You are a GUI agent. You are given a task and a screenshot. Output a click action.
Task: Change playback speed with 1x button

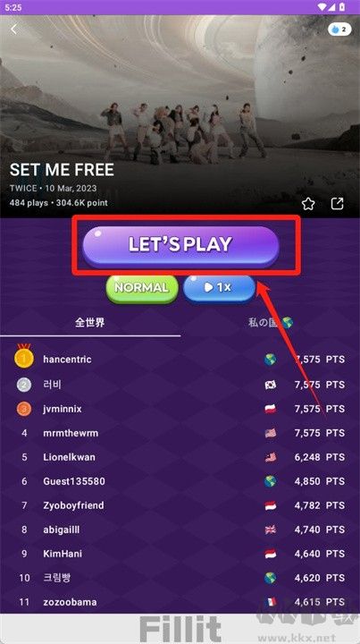click(x=220, y=288)
